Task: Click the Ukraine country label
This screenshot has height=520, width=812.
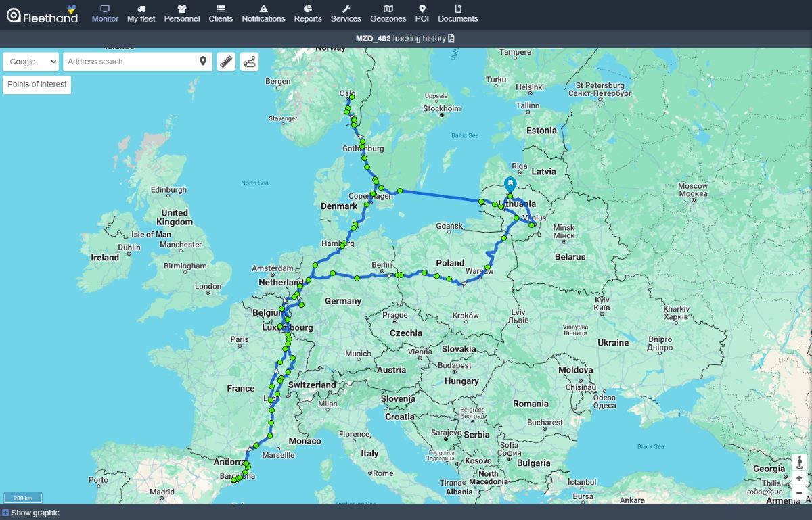Action: pyautogui.click(x=613, y=343)
